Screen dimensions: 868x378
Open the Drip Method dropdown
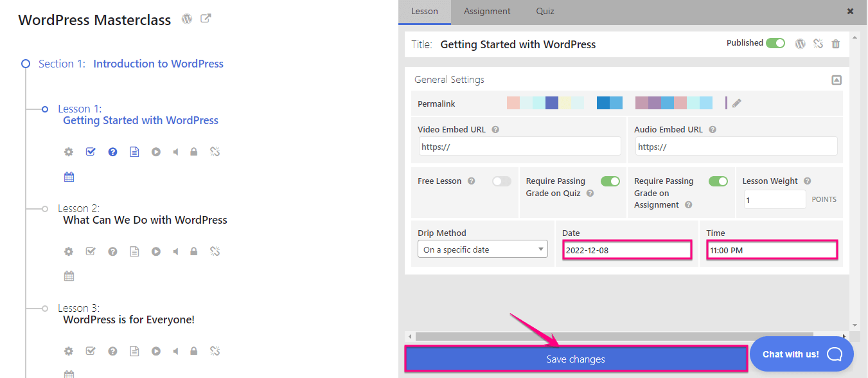click(x=483, y=249)
